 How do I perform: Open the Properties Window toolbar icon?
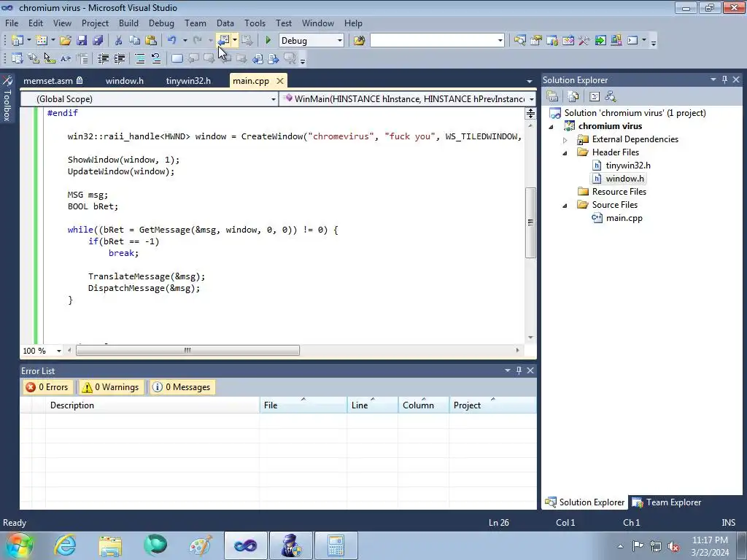(x=536, y=41)
